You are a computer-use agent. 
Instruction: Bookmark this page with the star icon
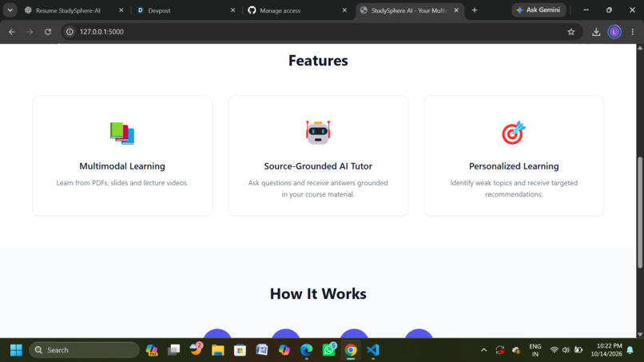(571, 32)
